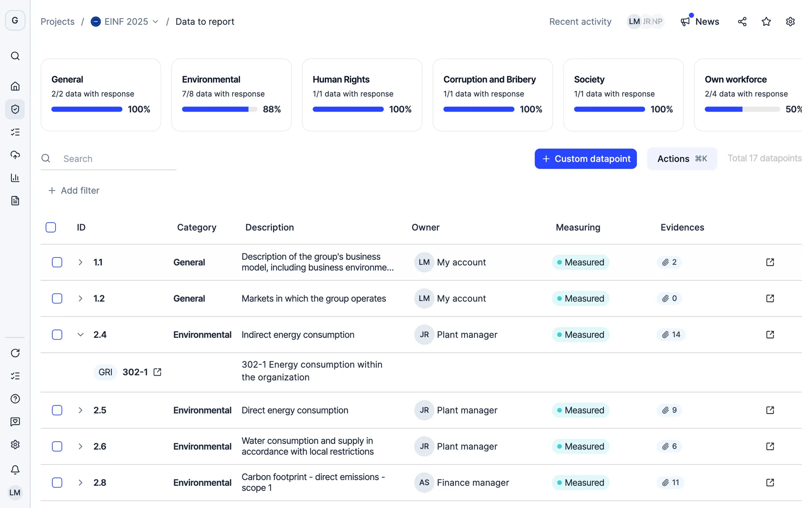
Task: Click the refresh icon in sidebar
Action: point(15,353)
